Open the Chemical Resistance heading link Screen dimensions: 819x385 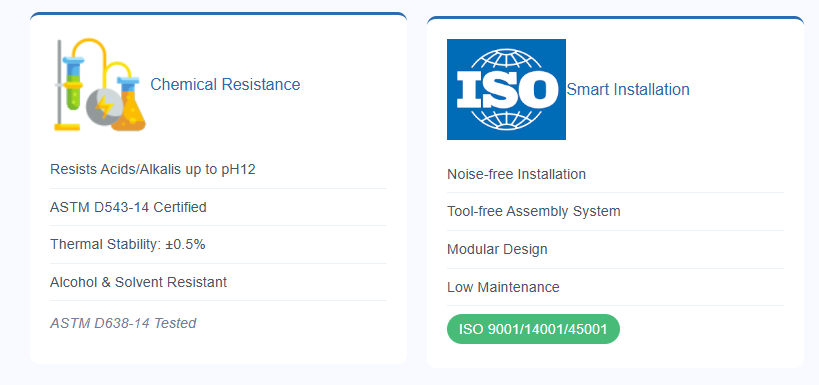[x=225, y=84]
